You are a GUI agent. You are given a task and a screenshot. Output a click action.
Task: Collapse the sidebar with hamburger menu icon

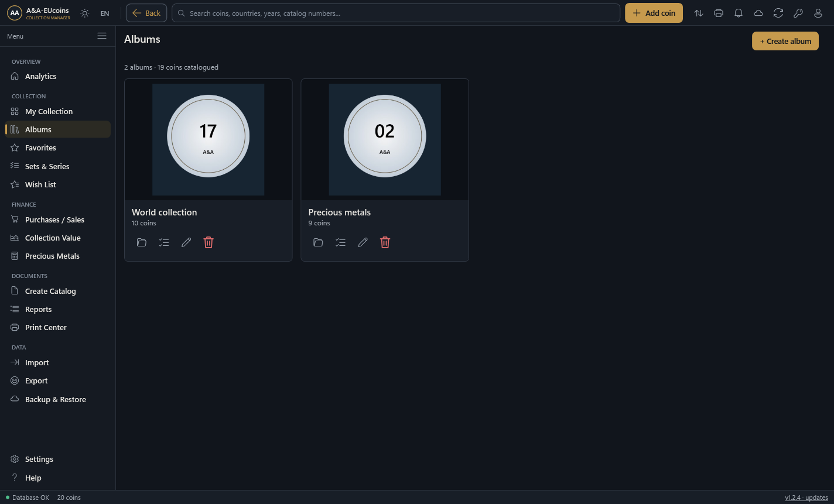pyautogui.click(x=102, y=36)
